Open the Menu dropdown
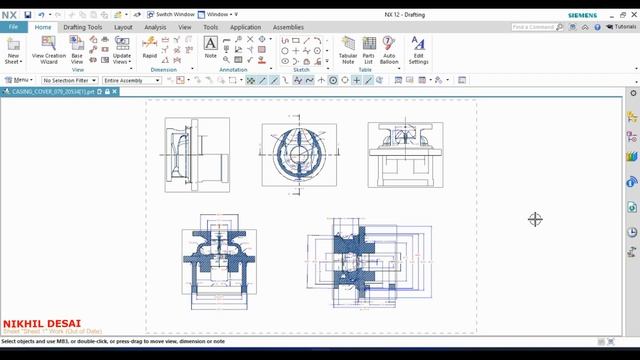The image size is (640, 360). point(19,80)
